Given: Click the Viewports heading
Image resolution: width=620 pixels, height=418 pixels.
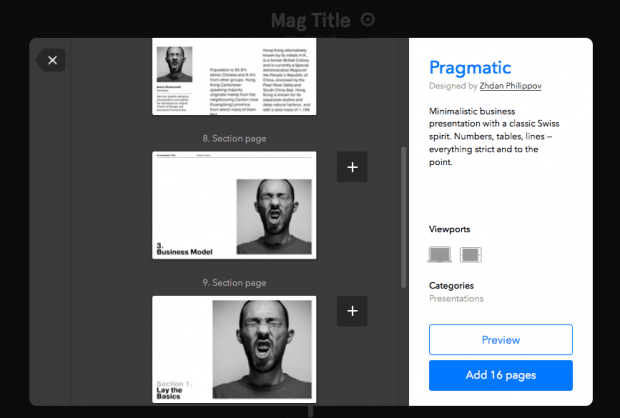Looking at the screenshot, I should pos(449,229).
